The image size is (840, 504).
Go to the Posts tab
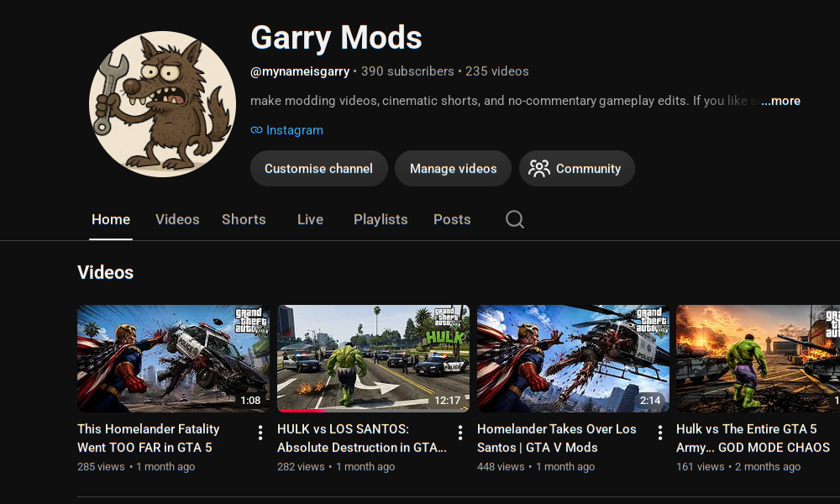point(452,219)
